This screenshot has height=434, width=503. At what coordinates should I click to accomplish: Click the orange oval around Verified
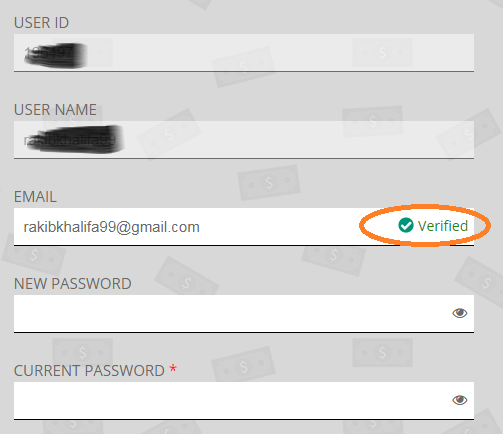tap(425, 225)
